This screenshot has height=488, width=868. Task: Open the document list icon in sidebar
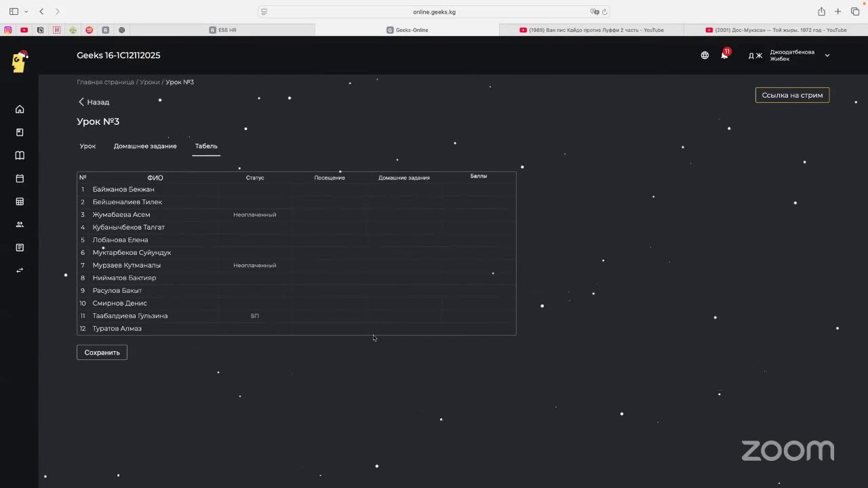coord(20,247)
